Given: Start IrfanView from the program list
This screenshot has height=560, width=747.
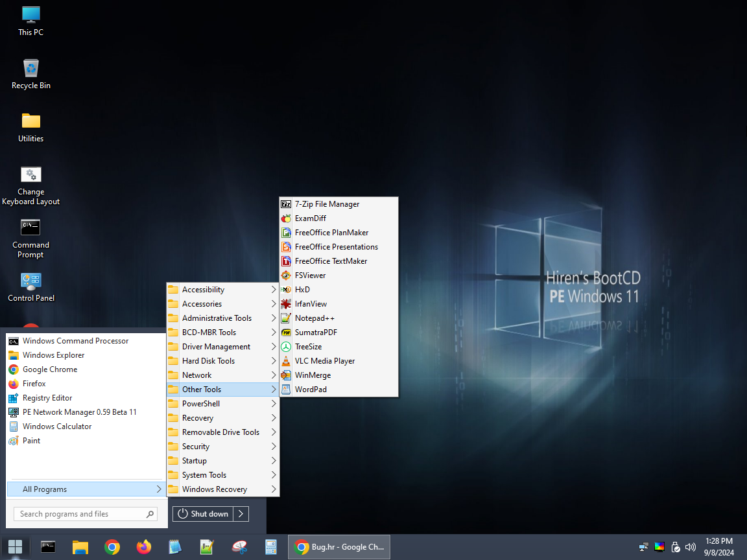Looking at the screenshot, I should [x=311, y=304].
